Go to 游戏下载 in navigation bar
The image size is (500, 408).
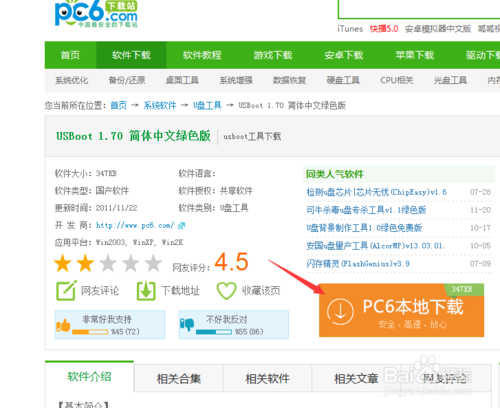tap(273, 55)
